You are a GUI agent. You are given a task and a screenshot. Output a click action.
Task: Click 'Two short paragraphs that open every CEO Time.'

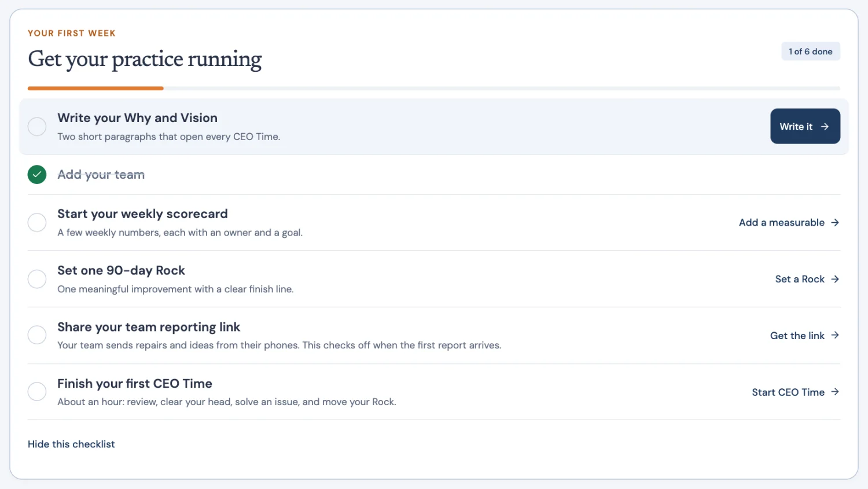pos(168,137)
